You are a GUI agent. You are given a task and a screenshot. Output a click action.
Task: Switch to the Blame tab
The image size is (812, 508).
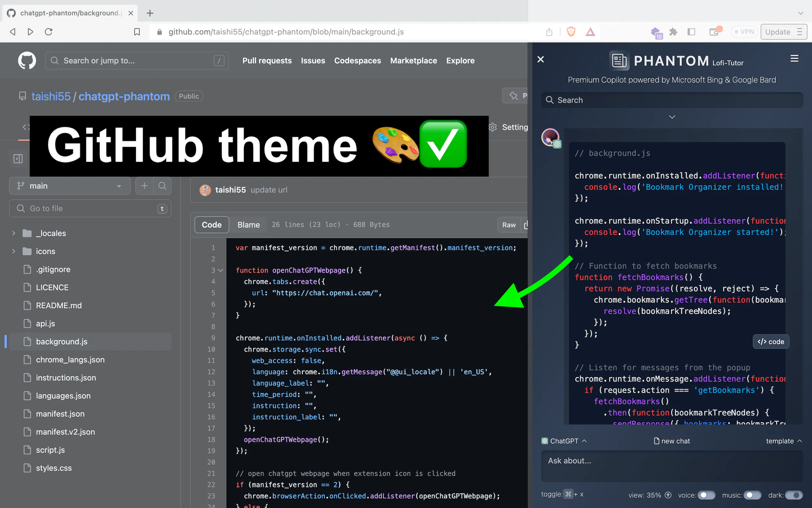(x=248, y=225)
